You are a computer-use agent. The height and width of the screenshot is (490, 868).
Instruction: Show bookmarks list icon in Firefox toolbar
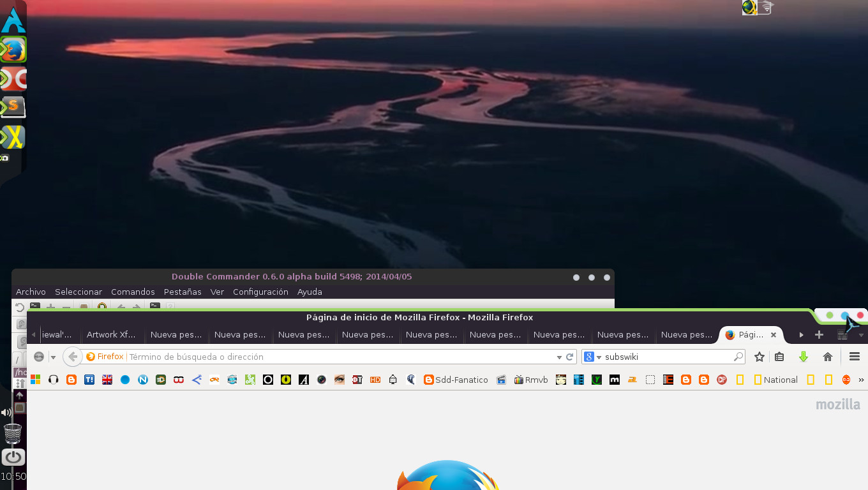tap(779, 357)
